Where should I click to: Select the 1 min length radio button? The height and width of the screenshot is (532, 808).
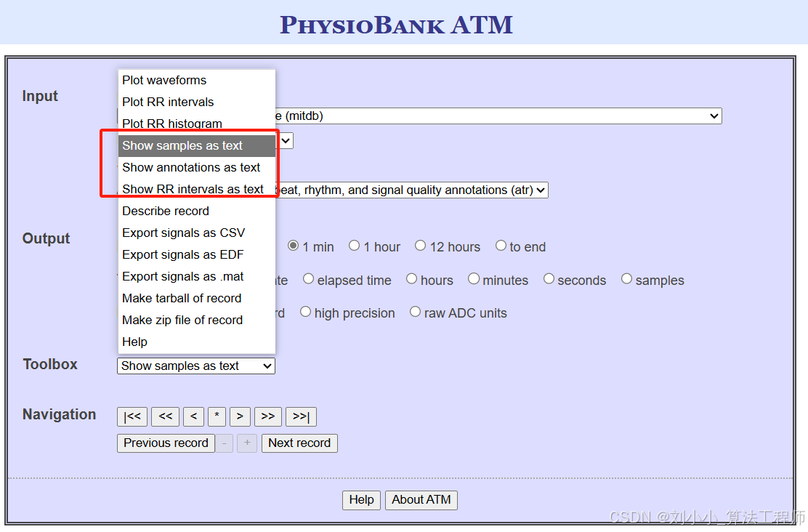(x=293, y=246)
